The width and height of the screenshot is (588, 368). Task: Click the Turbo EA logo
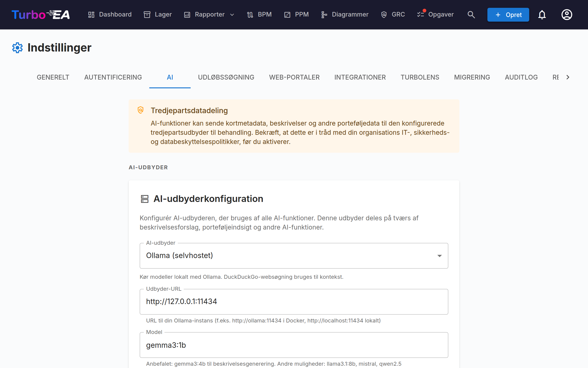pos(41,14)
